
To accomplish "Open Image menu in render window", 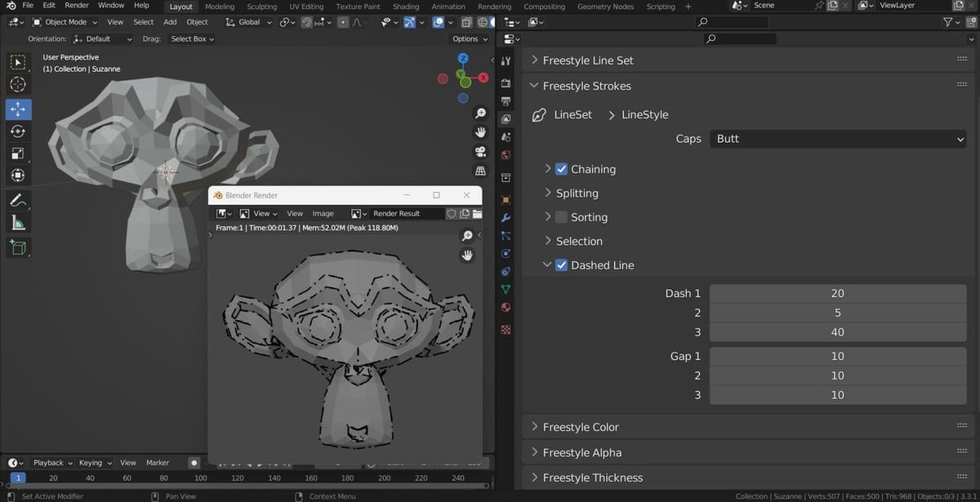I will (323, 214).
